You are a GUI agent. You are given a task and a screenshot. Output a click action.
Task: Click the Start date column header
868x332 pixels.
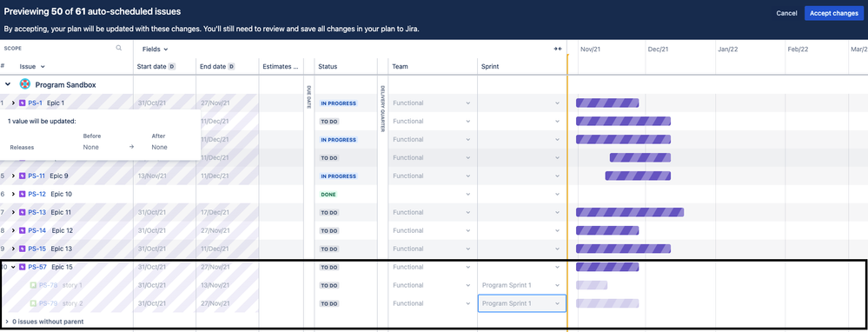coord(152,66)
